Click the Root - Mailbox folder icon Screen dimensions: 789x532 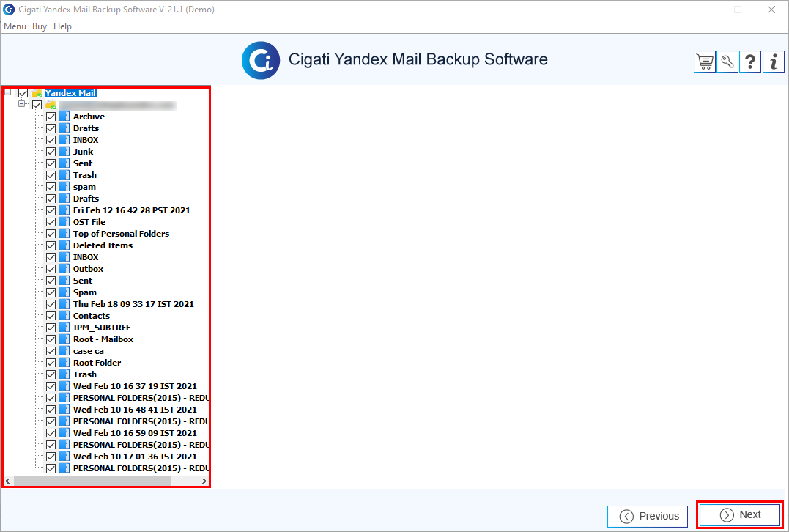coord(64,339)
